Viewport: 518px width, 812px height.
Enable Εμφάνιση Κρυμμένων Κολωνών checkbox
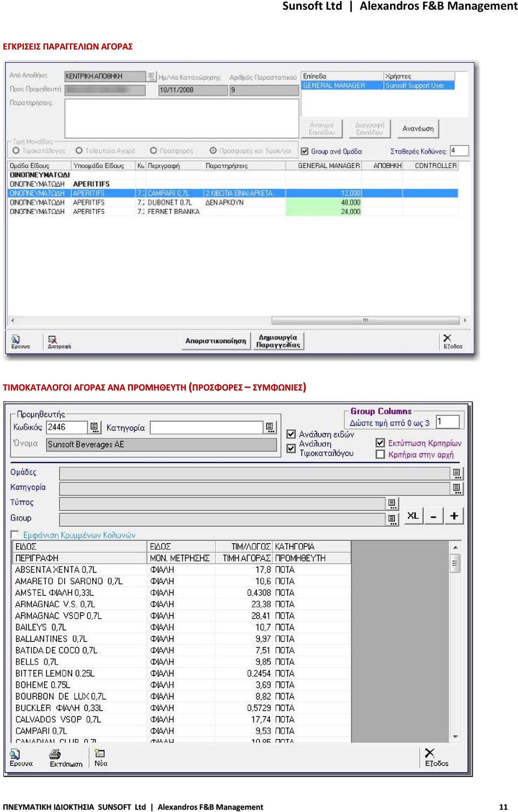pyautogui.click(x=15, y=534)
